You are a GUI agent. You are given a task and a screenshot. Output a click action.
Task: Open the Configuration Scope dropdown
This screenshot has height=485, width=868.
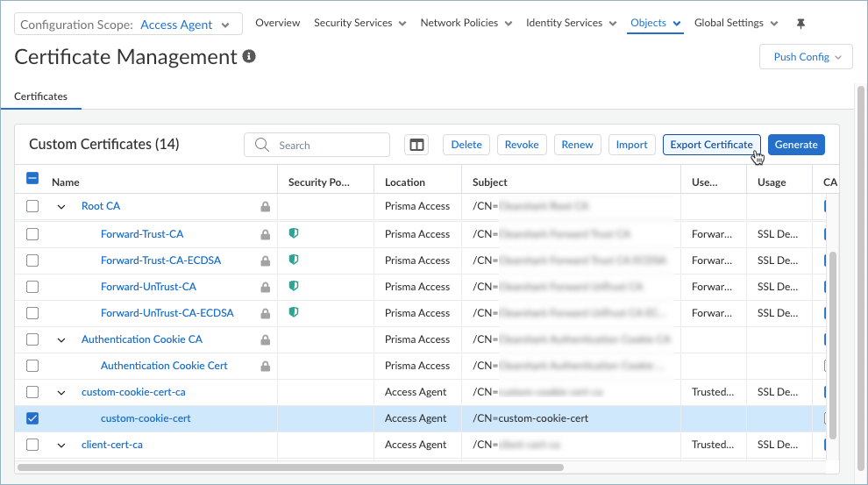point(128,25)
